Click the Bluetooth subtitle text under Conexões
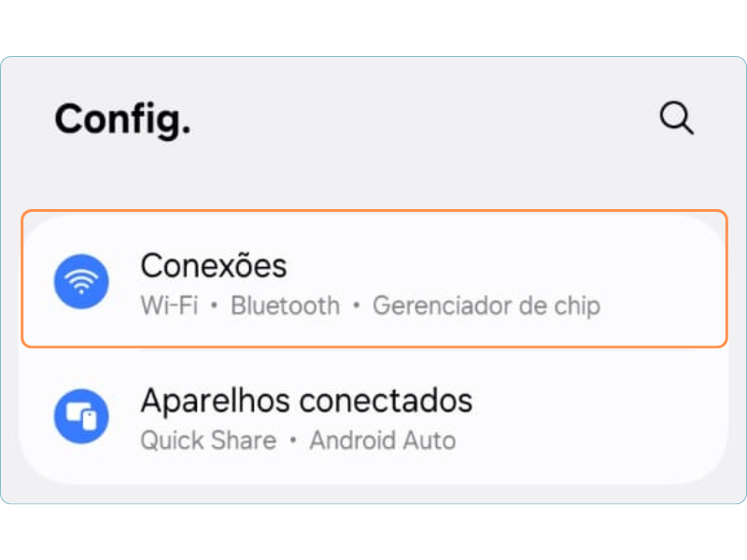 point(285,306)
